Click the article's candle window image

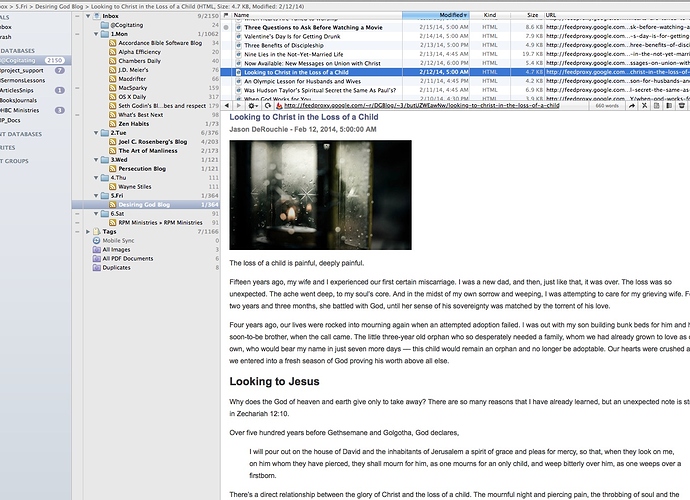320,194
